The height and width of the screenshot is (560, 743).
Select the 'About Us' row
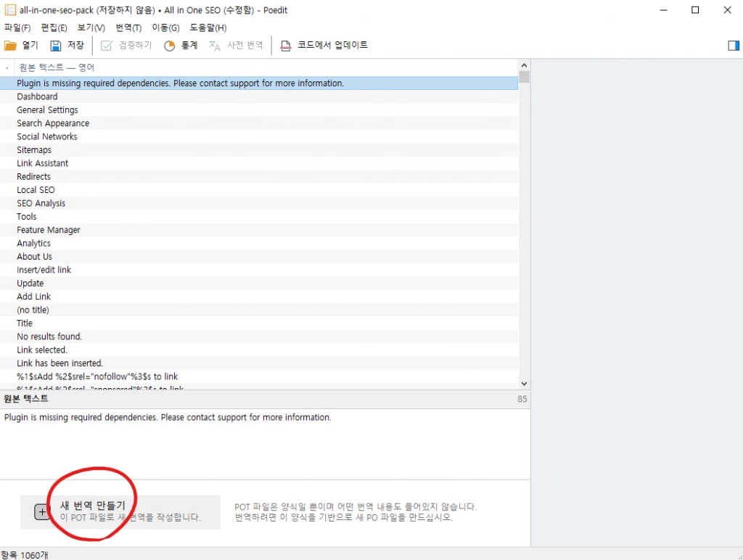coord(259,256)
